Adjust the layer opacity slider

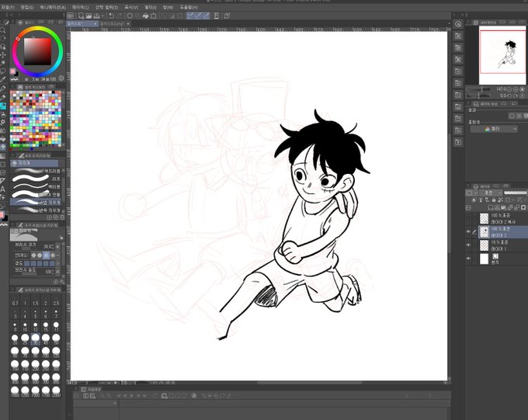[x=516, y=193]
